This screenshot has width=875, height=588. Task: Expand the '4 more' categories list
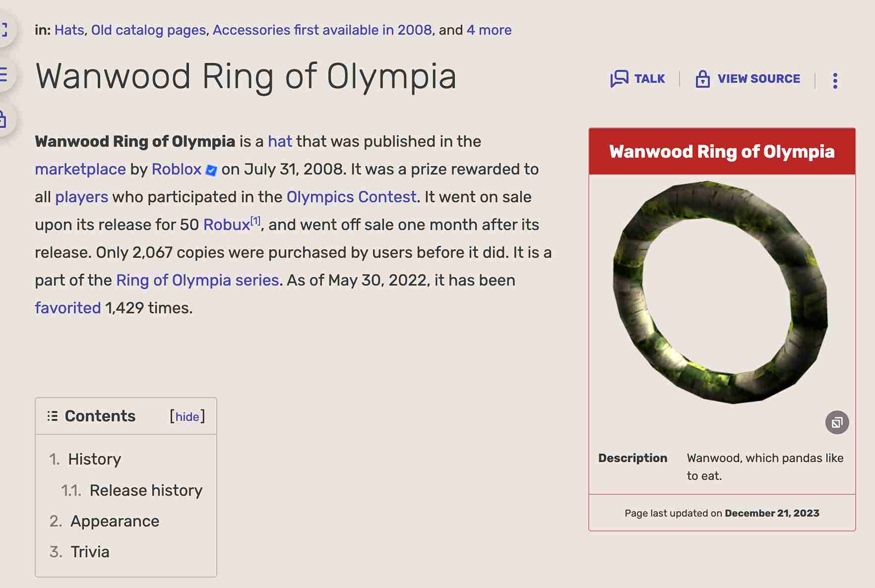pyautogui.click(x=489, y=30)
